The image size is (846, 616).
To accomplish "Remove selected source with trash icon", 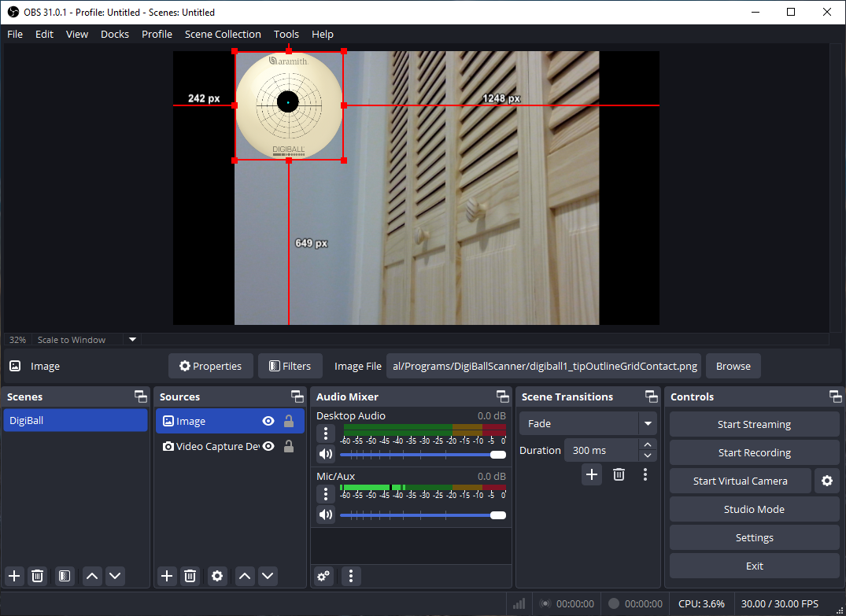I will (x=190, y=576).
